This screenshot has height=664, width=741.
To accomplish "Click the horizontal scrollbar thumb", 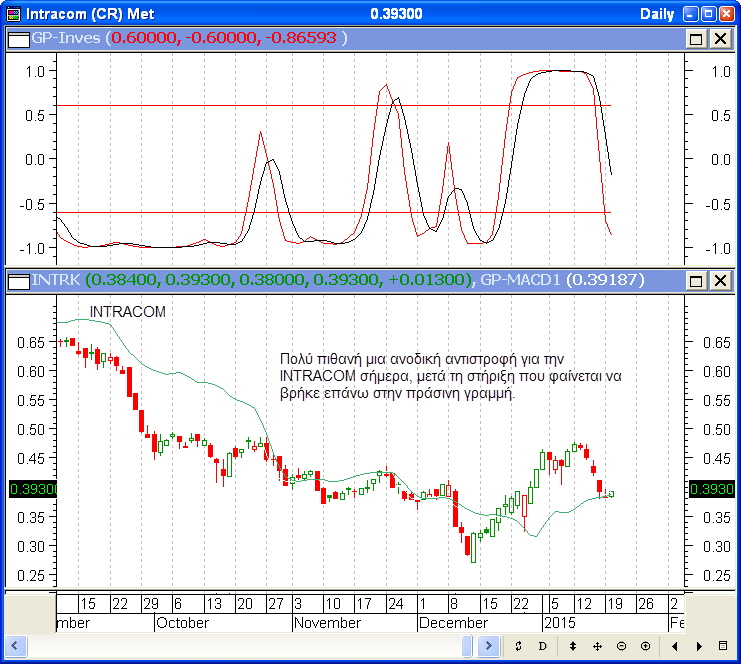I will tap(467, 646).
